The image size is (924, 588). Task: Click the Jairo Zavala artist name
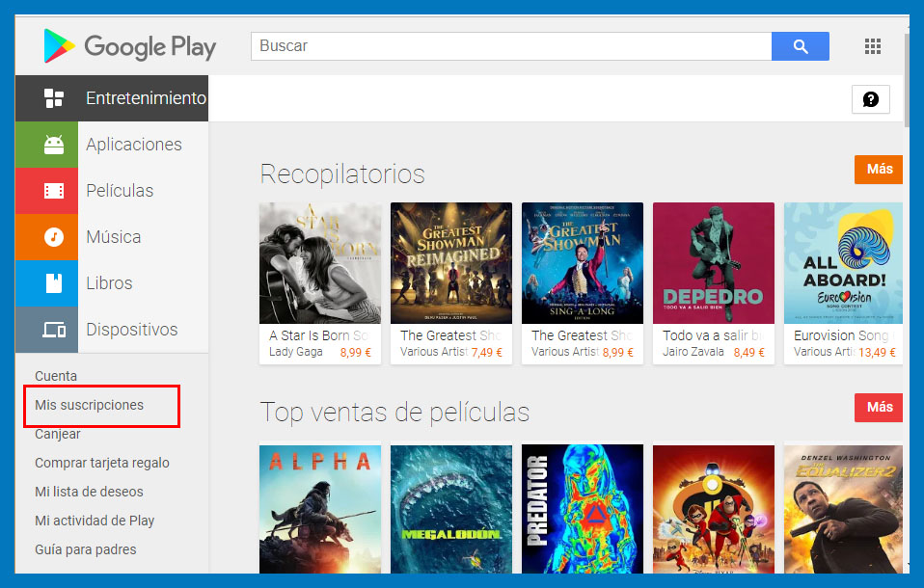tap(693, 352)
